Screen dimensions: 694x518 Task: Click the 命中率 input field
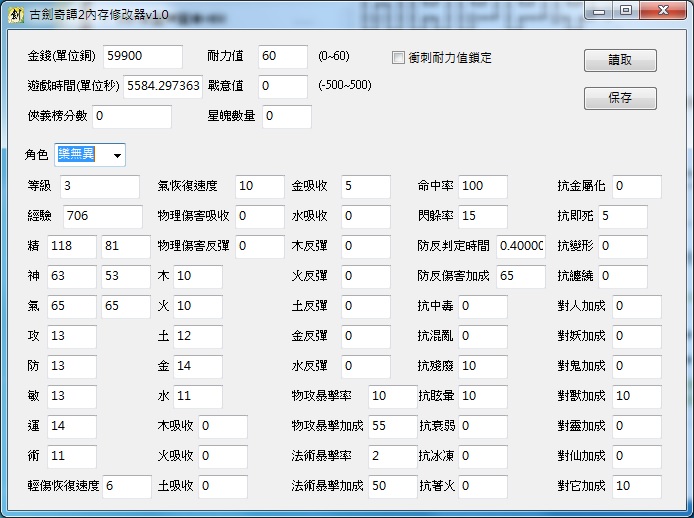click(482, 187)
